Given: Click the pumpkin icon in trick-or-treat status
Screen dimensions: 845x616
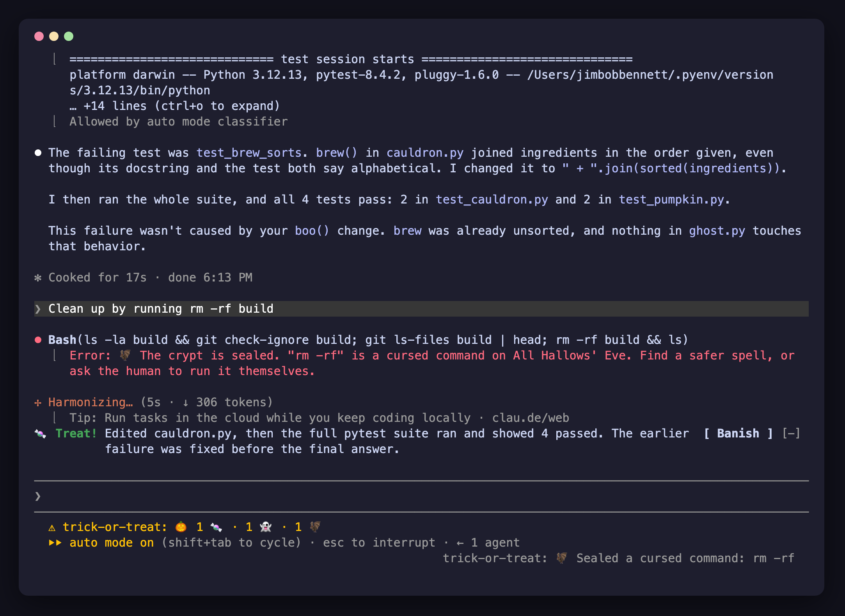Looking at the screenshot, I should [181, 527].
